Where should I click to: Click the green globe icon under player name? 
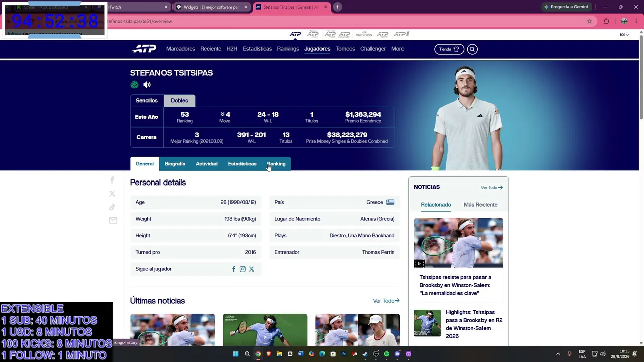[134, 85]
